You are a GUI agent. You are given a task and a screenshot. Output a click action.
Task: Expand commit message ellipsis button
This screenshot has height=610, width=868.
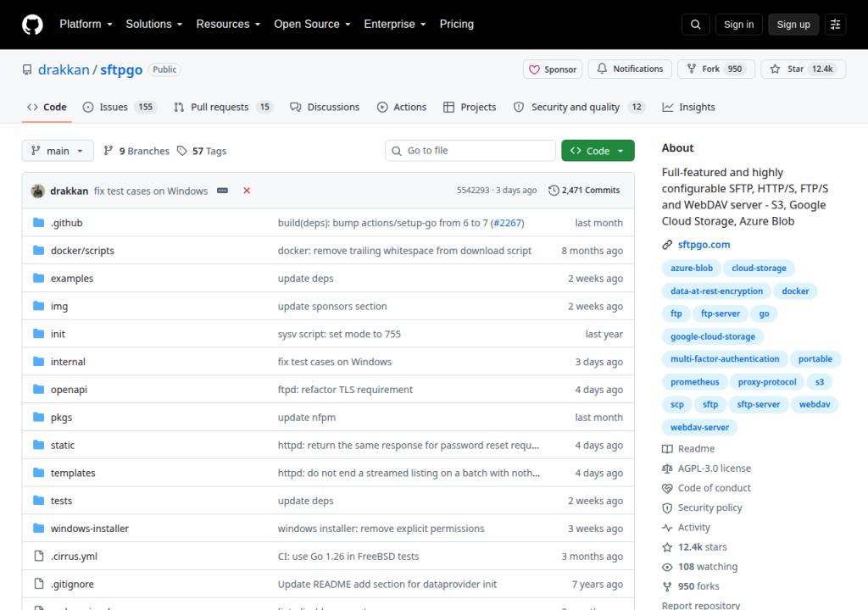223,191
